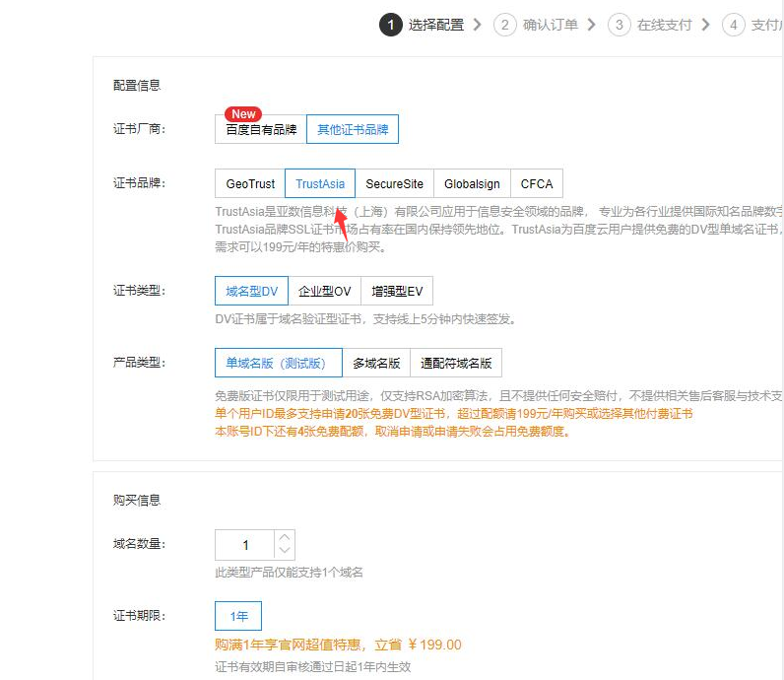Select 百度自有品牌 certificate vendor
784x680 pixels.
coord(260,130)
